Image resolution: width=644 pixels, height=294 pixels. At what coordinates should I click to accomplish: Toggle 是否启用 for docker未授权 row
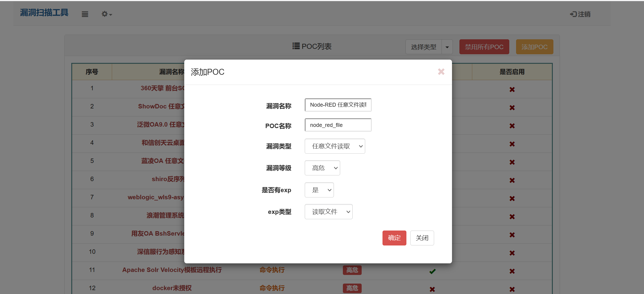(x=512, y=289)
